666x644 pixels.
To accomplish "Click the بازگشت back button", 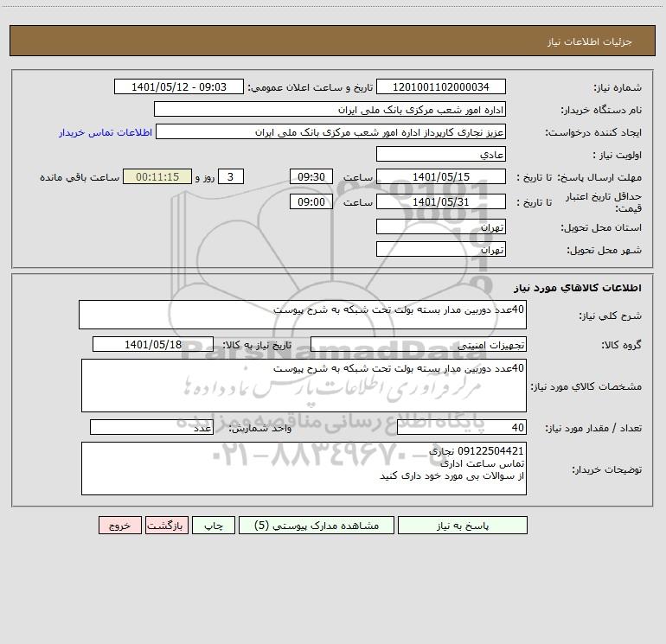I will tap(166, 525).
